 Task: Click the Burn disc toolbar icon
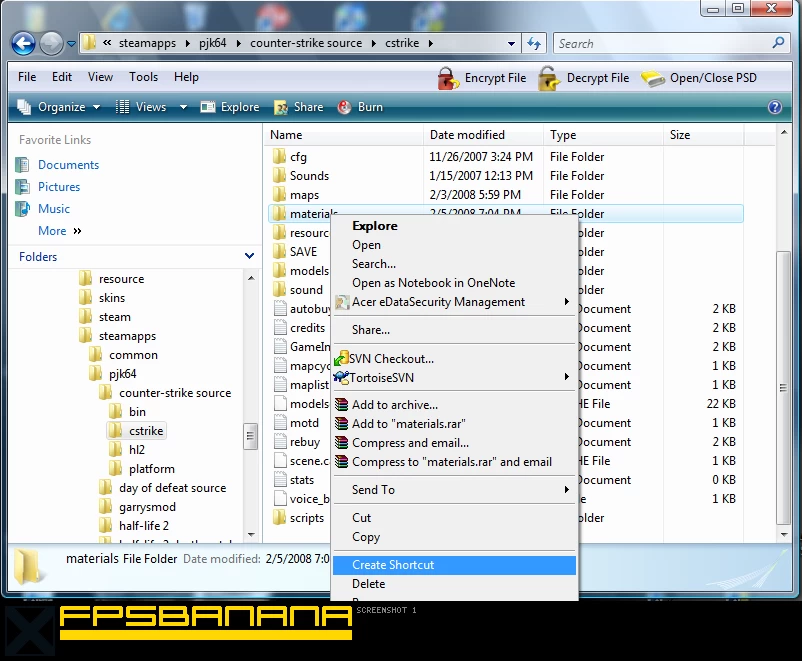click(x=345, y=107)
